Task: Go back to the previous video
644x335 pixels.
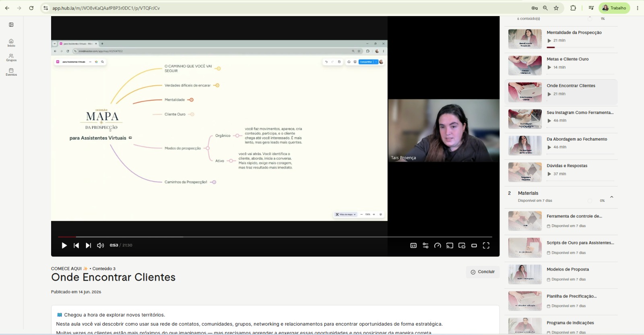Action: 76,246
